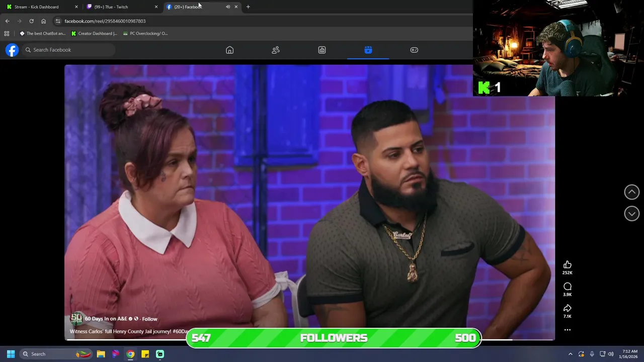The height and width of the screenshot is (362, 644).
Task: Go to next reel with down chevron
Action: [x=632, y=214]
